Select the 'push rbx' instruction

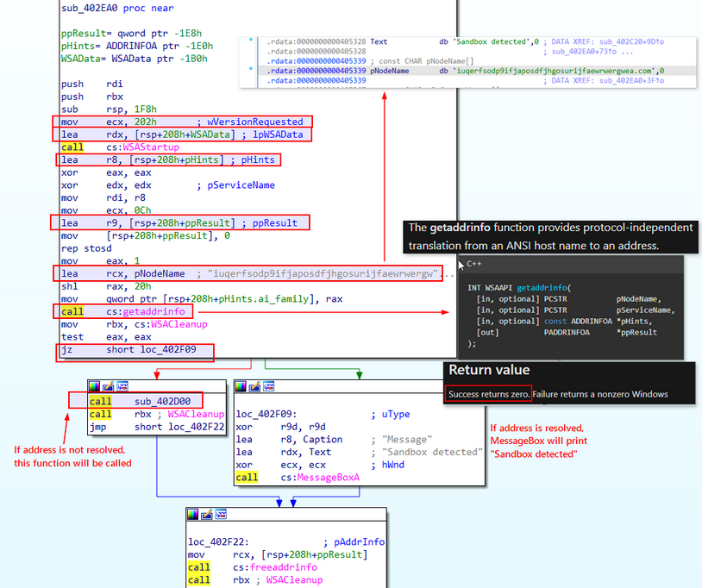[92, 97]
